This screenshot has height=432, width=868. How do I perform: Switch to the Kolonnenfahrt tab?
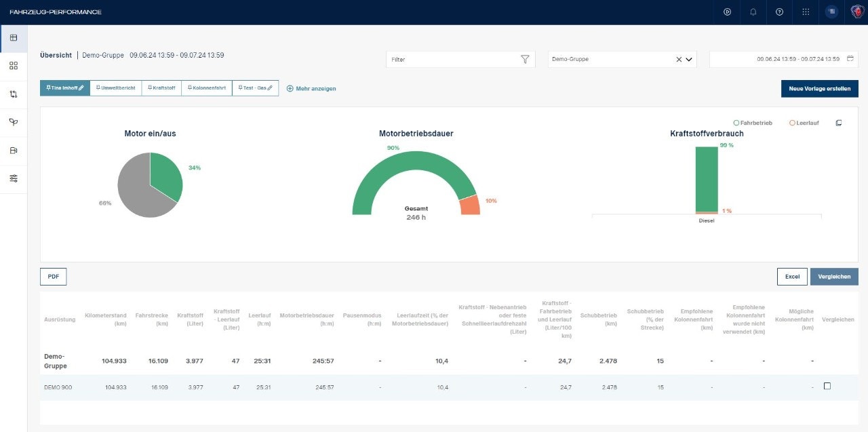[x=206, y=88]
